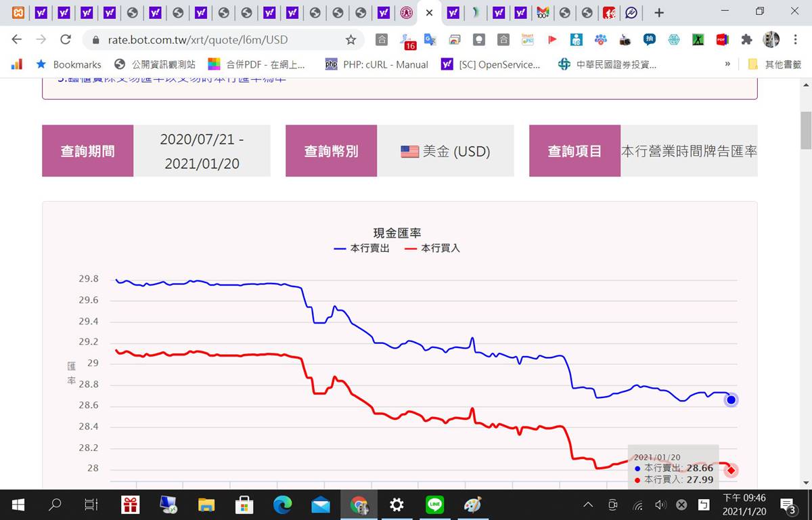
Task: Open a new browser tab
Action: pyautogui.click(x=659, y=12)
